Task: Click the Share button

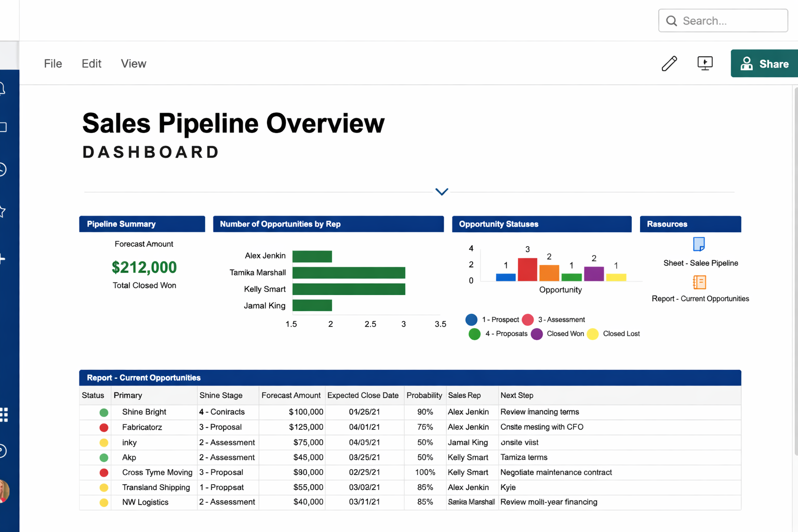Action: (x=764, y=63)
